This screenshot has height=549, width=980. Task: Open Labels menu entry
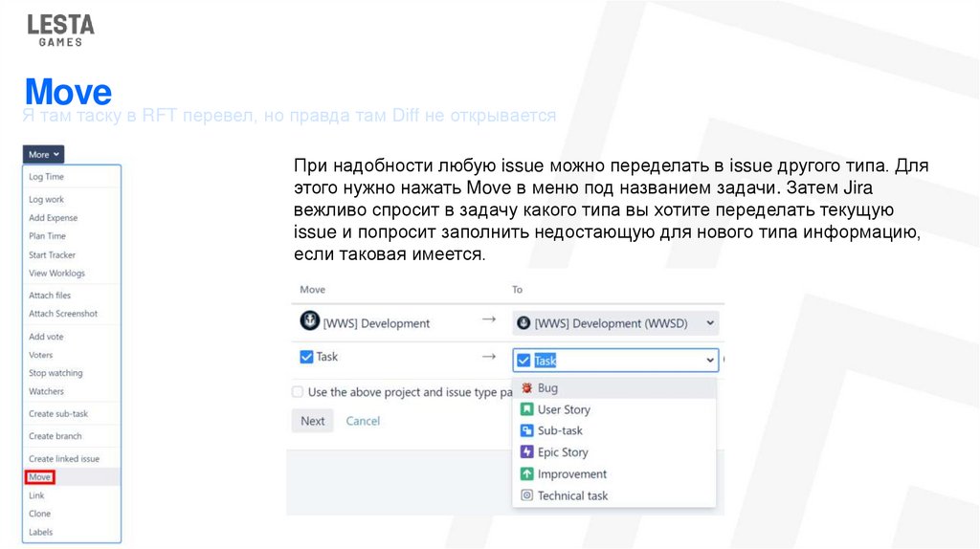71,532
